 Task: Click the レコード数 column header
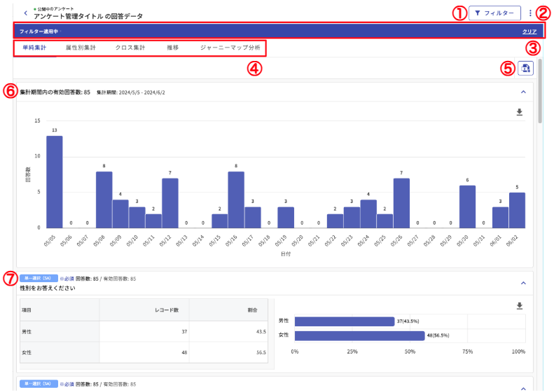point(169,309)
